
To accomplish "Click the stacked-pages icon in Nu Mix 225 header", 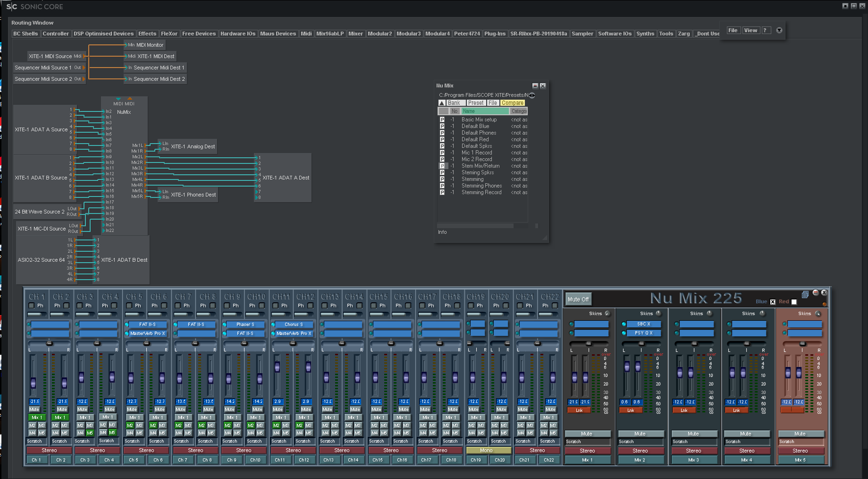I will pos(805,294).
